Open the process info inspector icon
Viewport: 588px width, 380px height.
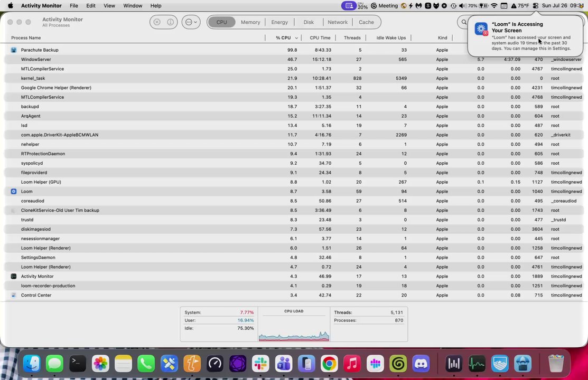click(170, 22)
